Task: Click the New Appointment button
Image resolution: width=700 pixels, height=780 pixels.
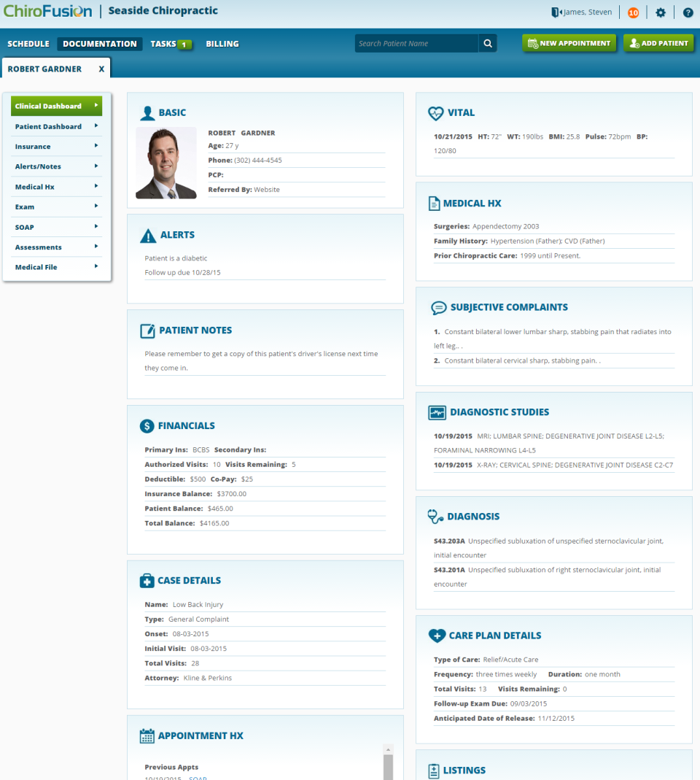Action: click(x=569, y=43)
